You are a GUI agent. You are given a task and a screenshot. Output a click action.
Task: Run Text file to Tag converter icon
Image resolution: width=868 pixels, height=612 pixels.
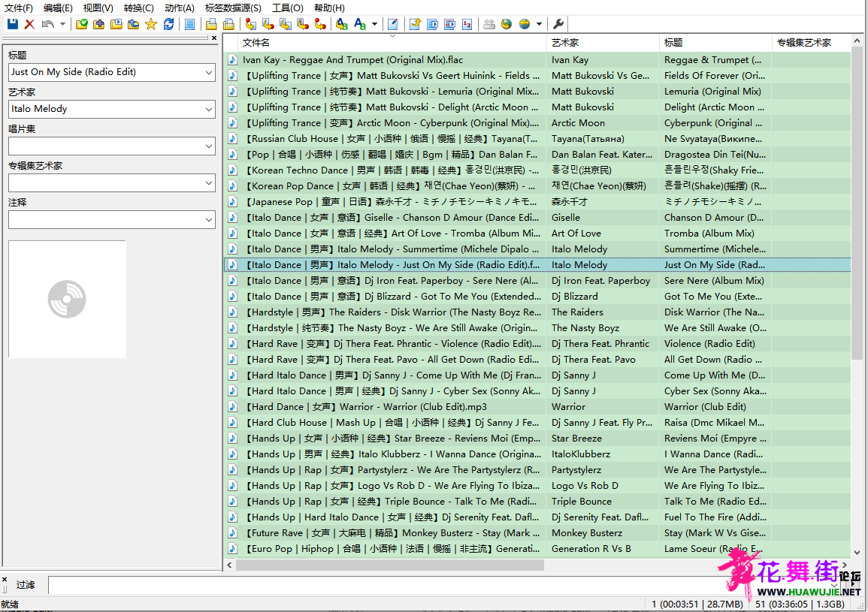tap(303, 24)
